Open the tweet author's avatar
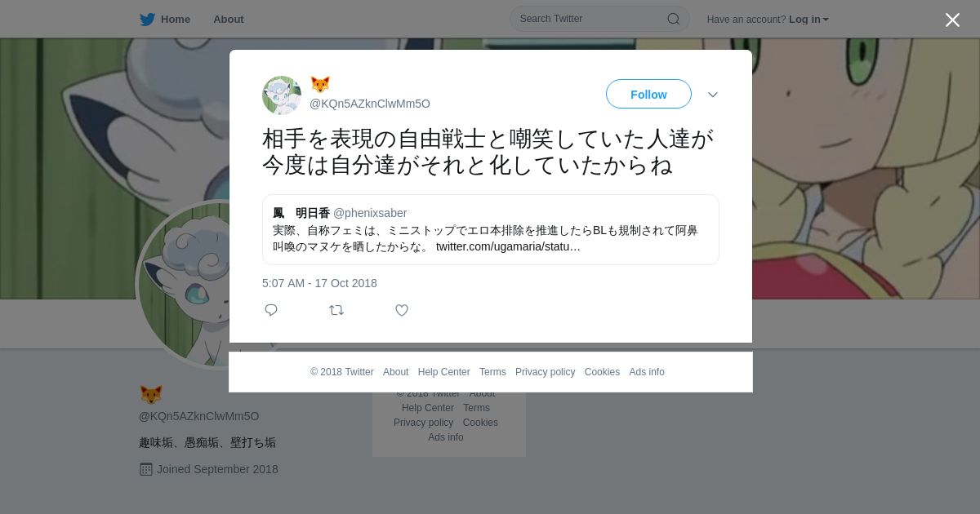Image resolution: width=980 pixels, height=514 pixels. (282, 95)
